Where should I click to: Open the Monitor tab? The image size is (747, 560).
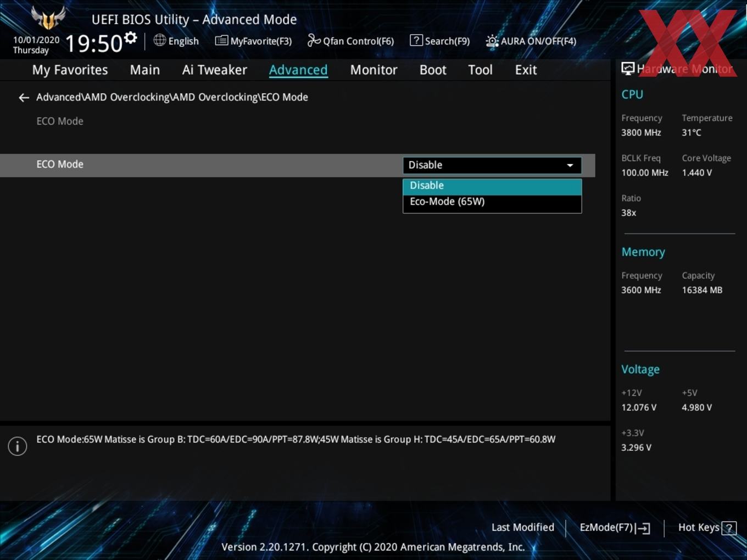pyautogui.click(x=374, y=70)
